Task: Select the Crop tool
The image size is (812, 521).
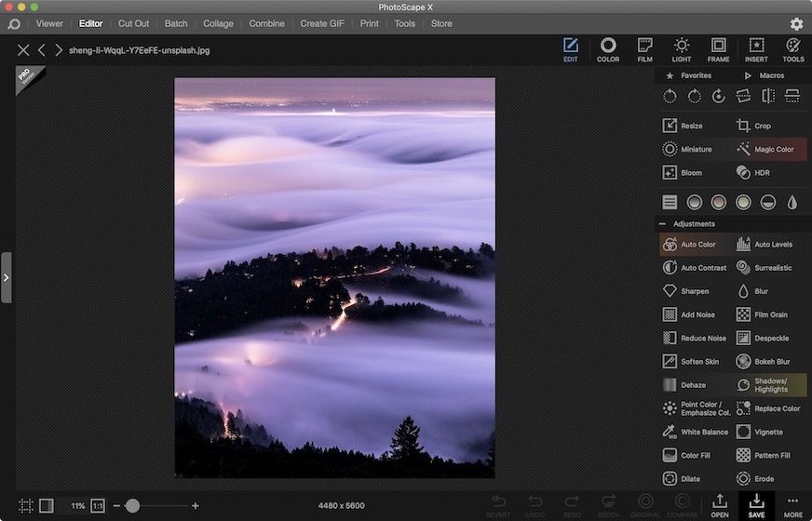Action: [x=753, y=126]
